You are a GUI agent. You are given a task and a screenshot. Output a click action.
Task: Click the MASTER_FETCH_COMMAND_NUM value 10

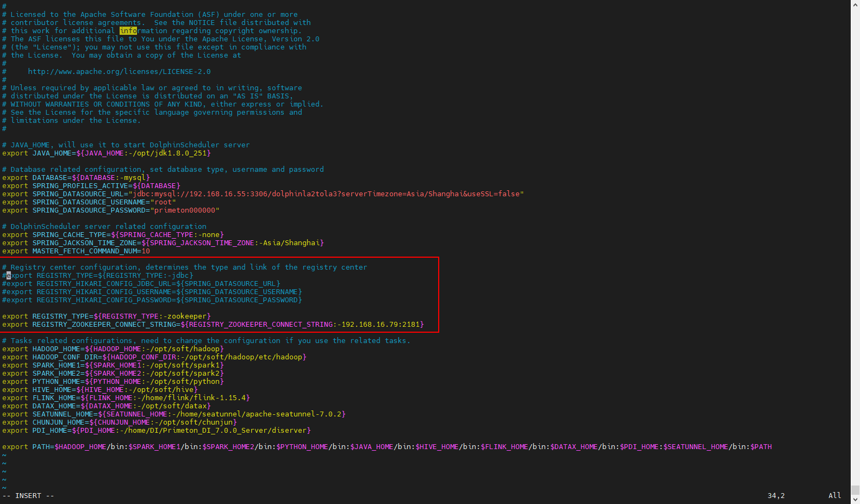146,251
